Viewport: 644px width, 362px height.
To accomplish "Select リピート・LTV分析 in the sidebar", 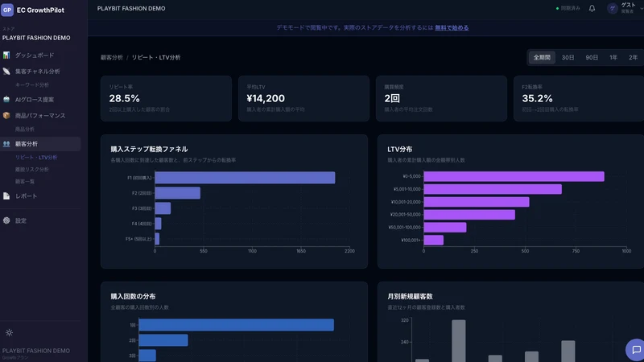I will click(36, 158).
